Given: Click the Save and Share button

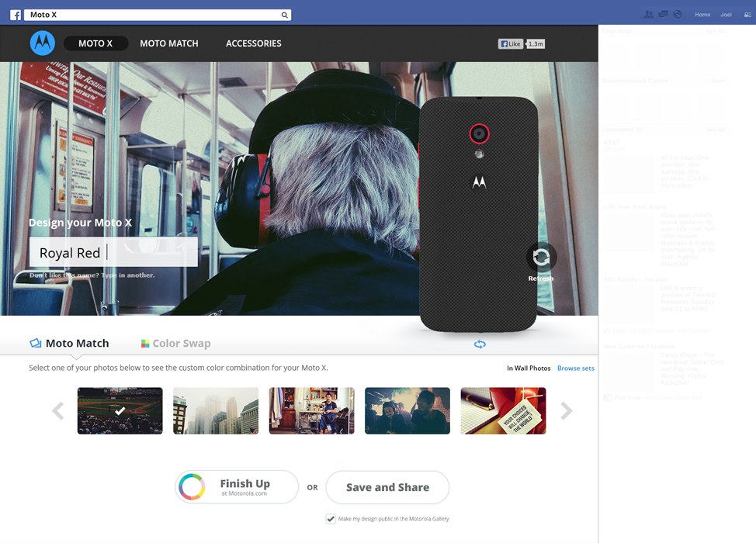Looking at the screenshot, I should (387, 487).
